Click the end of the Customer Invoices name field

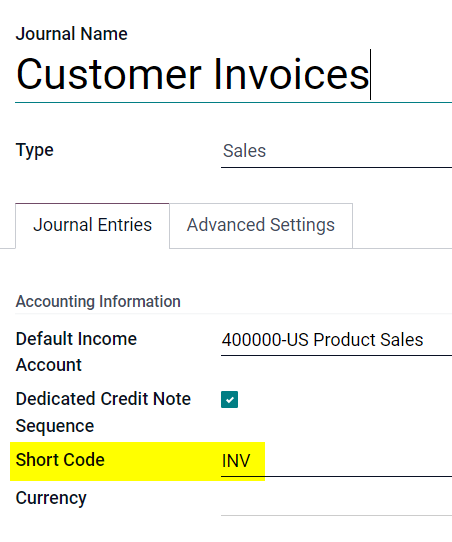pyautogui.click(x=370, y=75)
